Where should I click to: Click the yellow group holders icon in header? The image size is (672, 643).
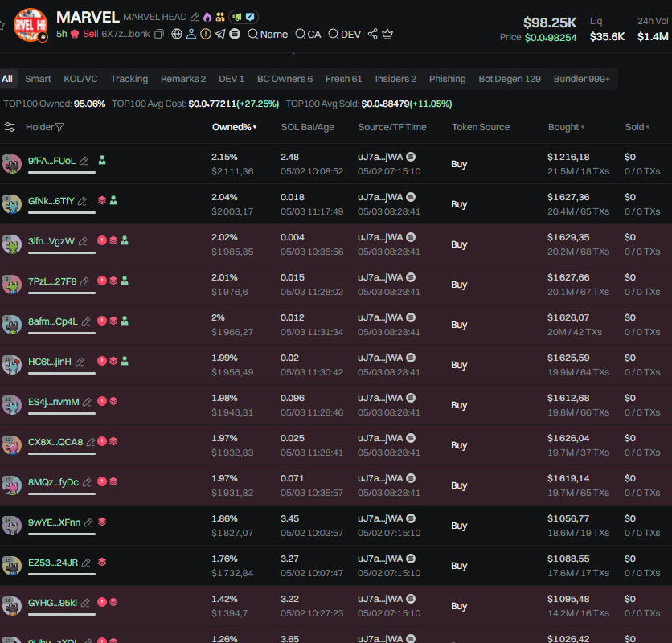pos(220,17)
